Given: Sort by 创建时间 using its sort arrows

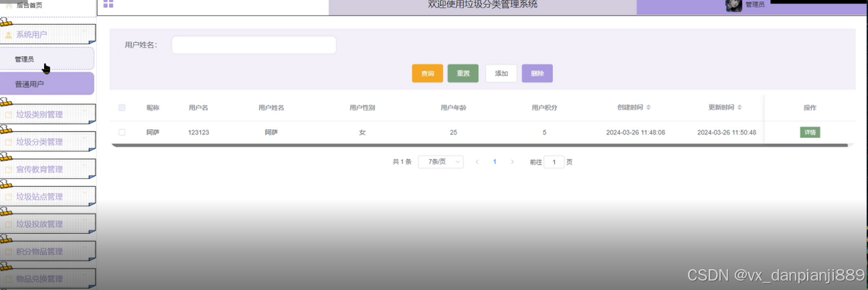Looking at the screenshot, I should (x=648, y=108).
